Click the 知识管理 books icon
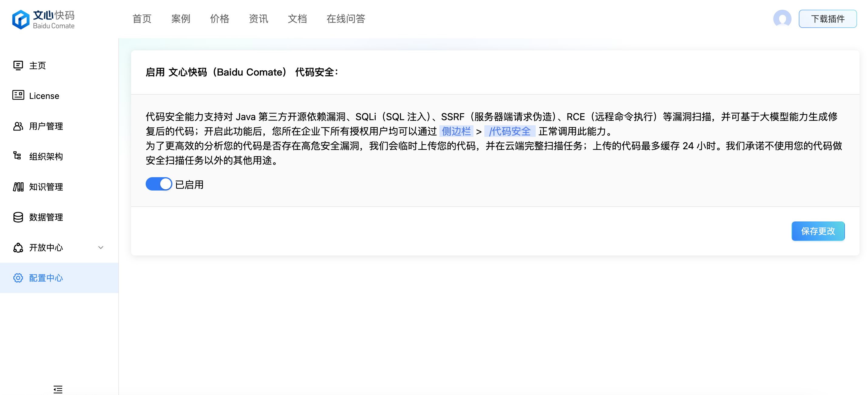868x395 pixels. (x=18, y=187)
